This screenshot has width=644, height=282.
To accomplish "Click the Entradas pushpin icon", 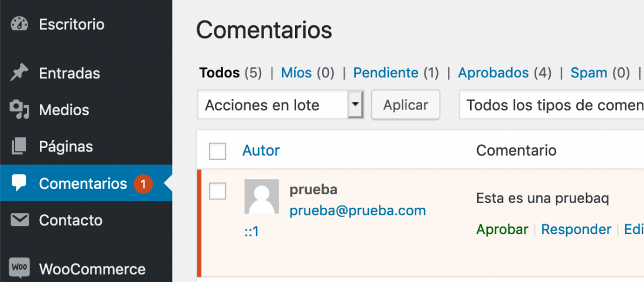I will (x=19, y=73).
